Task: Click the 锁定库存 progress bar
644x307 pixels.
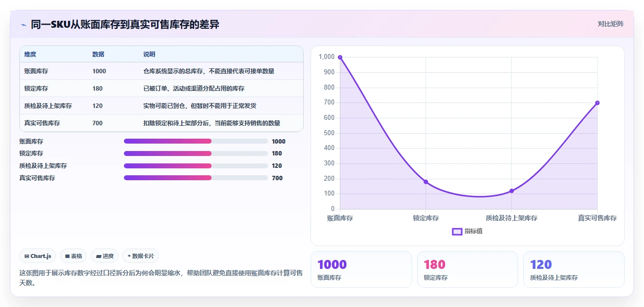Action: click(196, 153)
